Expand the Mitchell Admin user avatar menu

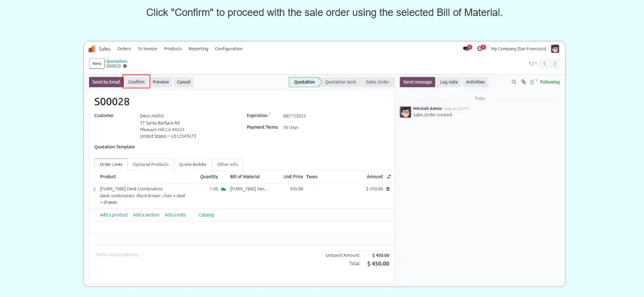pos(555,49)
